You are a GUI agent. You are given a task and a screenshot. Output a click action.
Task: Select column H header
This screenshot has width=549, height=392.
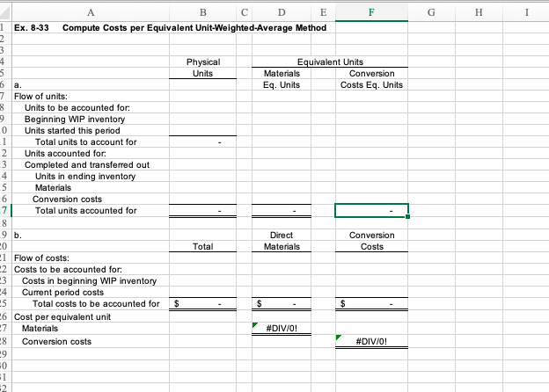(x=479, y=12)
